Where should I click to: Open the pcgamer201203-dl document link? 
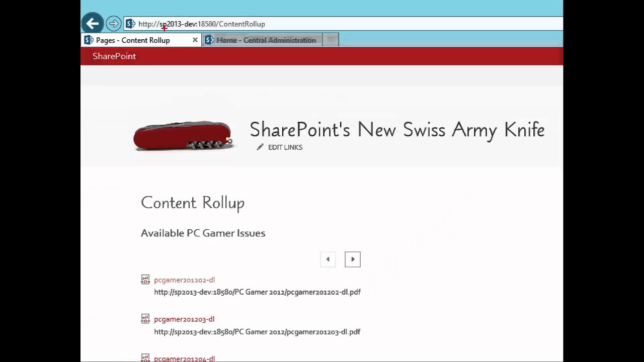tap(184, 319)
